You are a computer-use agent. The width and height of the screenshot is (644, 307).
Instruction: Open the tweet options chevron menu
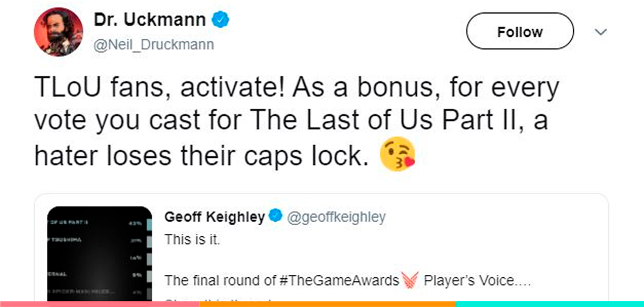click(x=601, y=32)
